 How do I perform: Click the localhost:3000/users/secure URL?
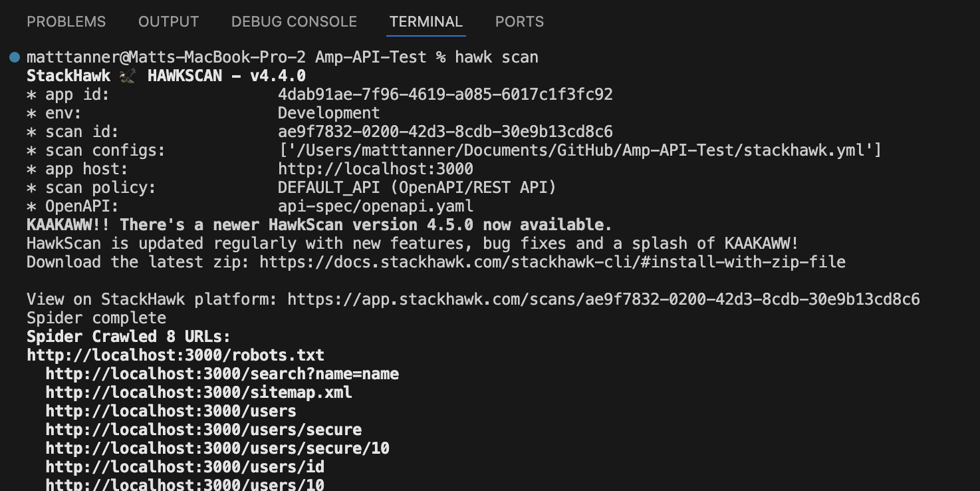(x=203, y=430)
